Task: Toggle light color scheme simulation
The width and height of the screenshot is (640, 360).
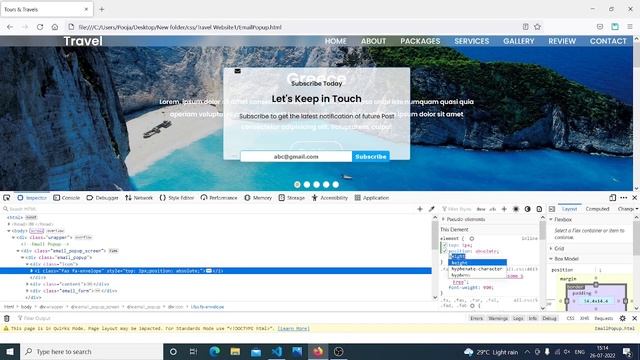Action: [x=516, y=209]
